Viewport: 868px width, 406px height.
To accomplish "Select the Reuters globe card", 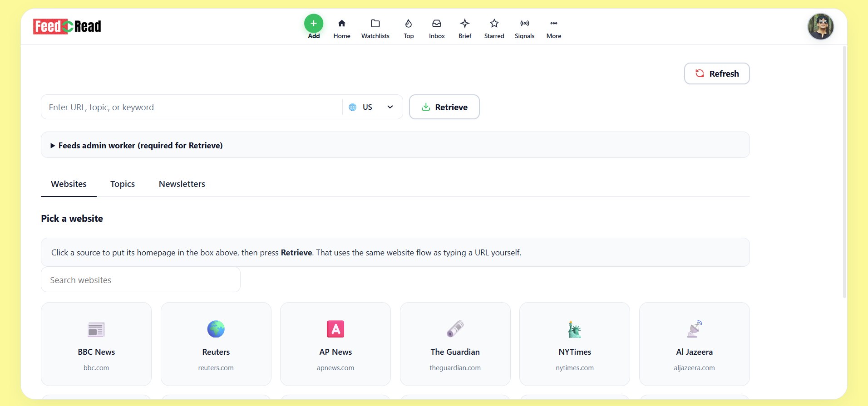I will [216, 344].
